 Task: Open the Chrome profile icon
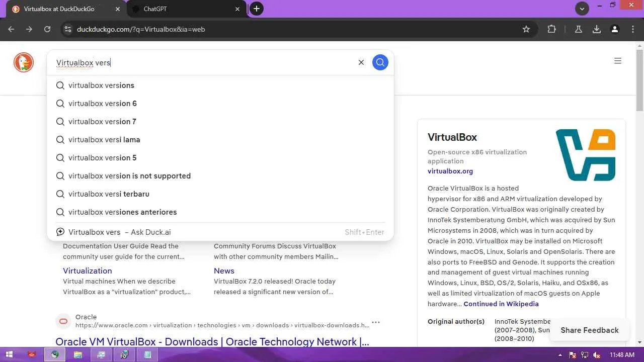coord(615,29)
